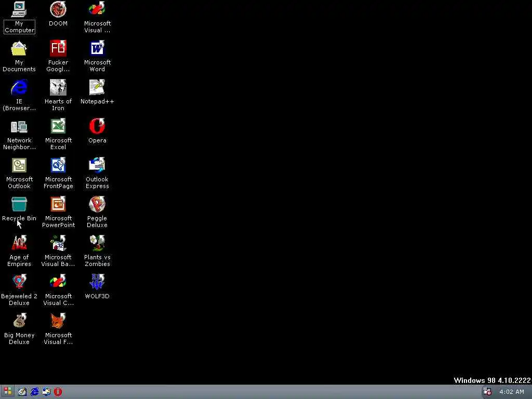This screenshot has height=399, width=532.
Task: Click the system tray scheduler icon
Action: [x=487, y=392]
